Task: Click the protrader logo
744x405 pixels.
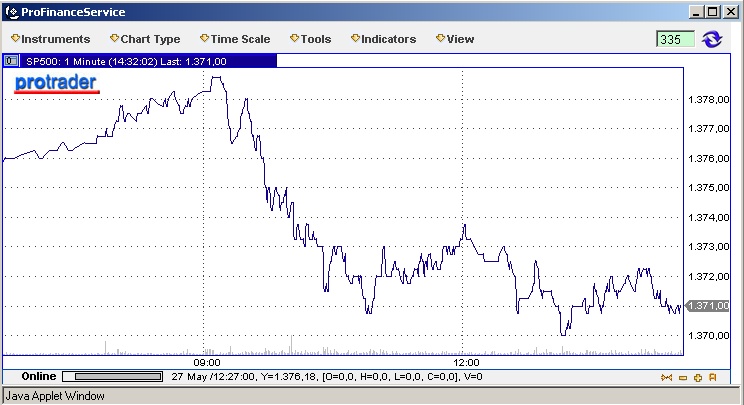Action: [56, 83]
